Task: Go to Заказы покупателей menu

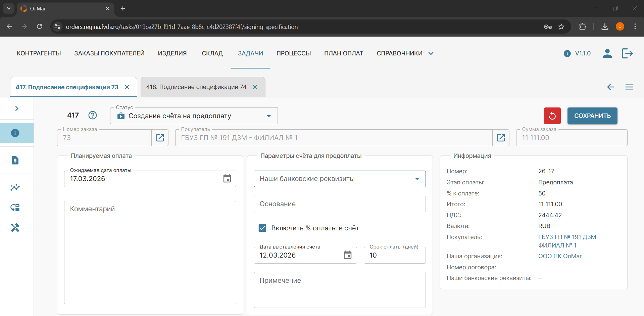Action: click(109, 53)
